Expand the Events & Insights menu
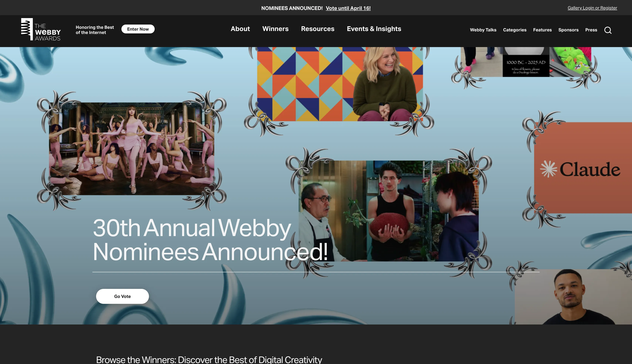The height and width of the screenshot is (364, 632). tap(374, 29)
